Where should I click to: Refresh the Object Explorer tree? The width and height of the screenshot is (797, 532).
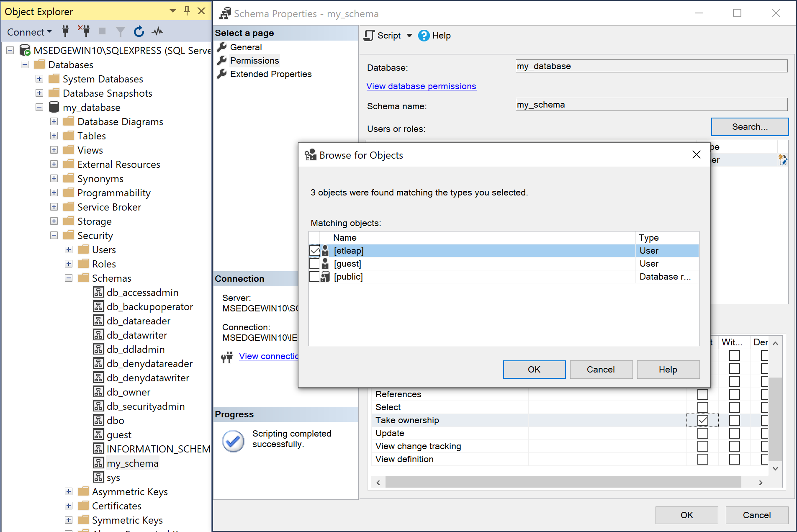[139, 31]
